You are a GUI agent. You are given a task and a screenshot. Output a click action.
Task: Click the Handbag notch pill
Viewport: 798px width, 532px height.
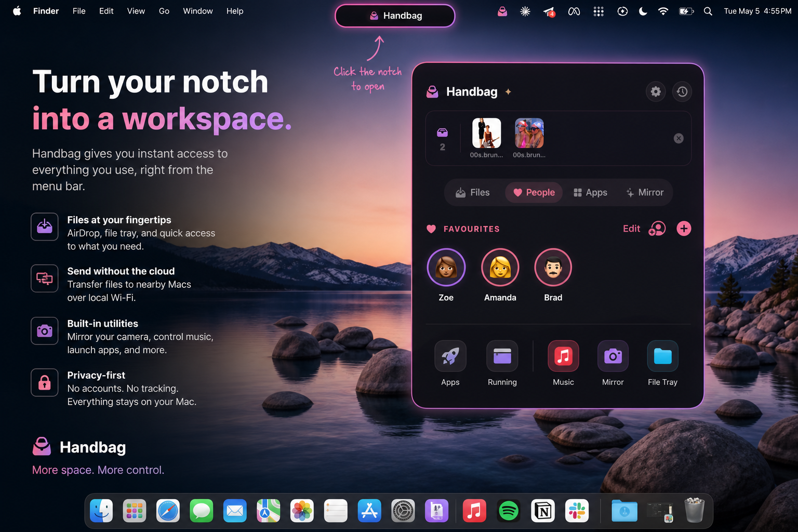[x=395, y=16]
